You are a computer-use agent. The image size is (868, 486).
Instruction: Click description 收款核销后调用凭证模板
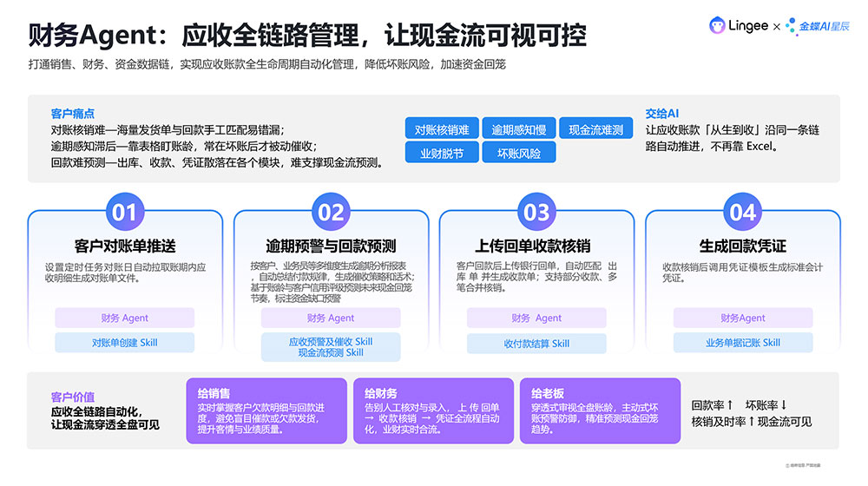742,273
